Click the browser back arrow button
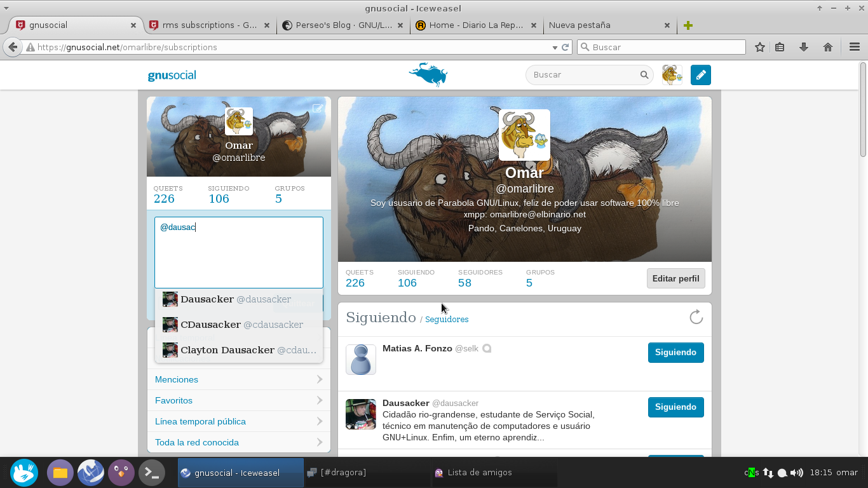 pyautogui.click(x=13, y=47)
